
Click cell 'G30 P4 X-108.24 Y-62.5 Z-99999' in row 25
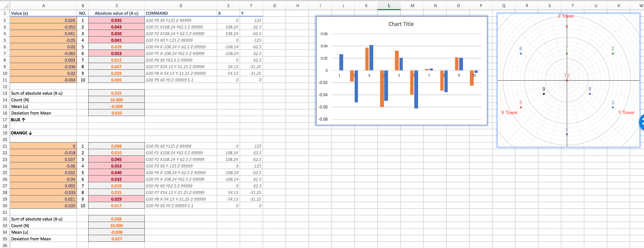pos(181,173)
